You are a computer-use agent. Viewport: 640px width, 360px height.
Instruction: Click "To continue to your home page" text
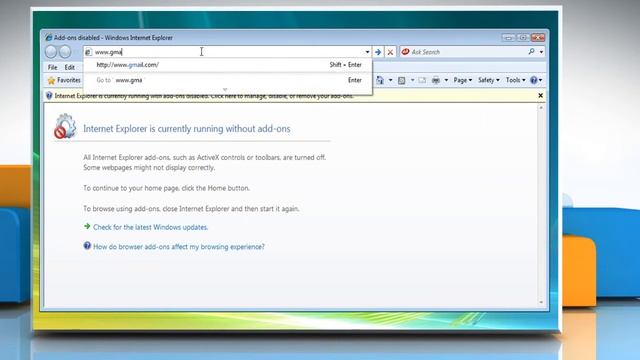coord(167,188)
